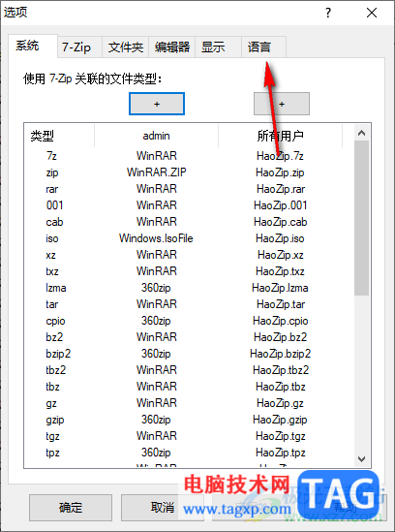Select the cpio file type row
Image resolution: width=395 pixels, height=532 pixels.
pos(188,321)
